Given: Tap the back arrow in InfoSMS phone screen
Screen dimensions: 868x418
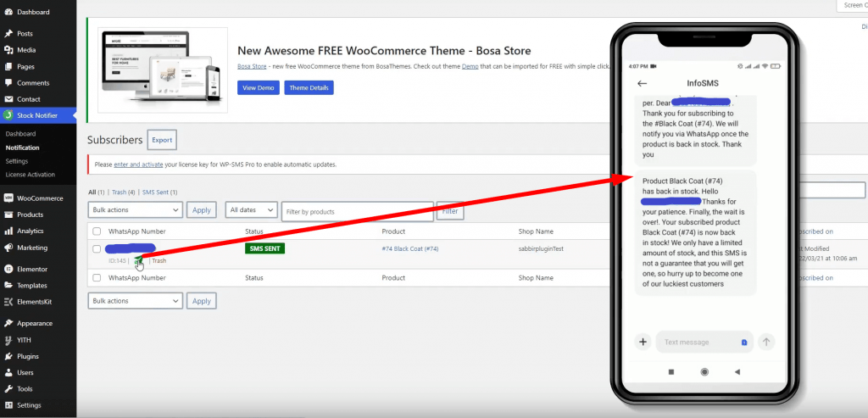Looking at the screenshot, I should coord(643,84).
